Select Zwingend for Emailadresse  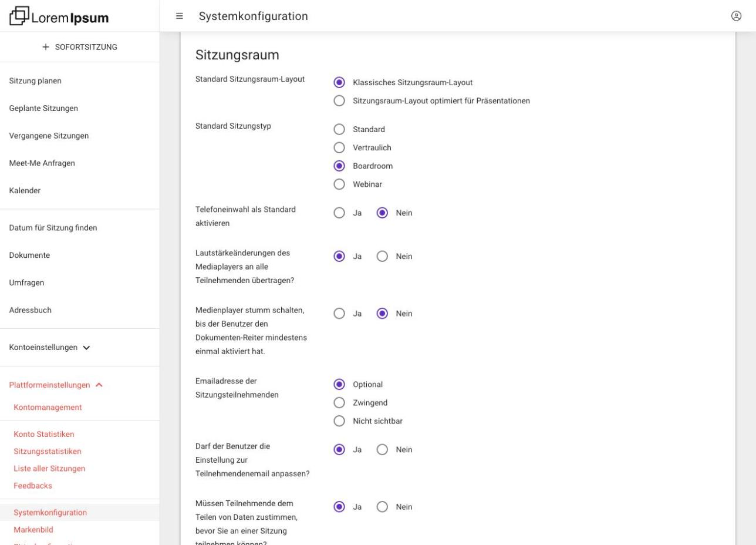pyautogui.click(x=339, y=402)
